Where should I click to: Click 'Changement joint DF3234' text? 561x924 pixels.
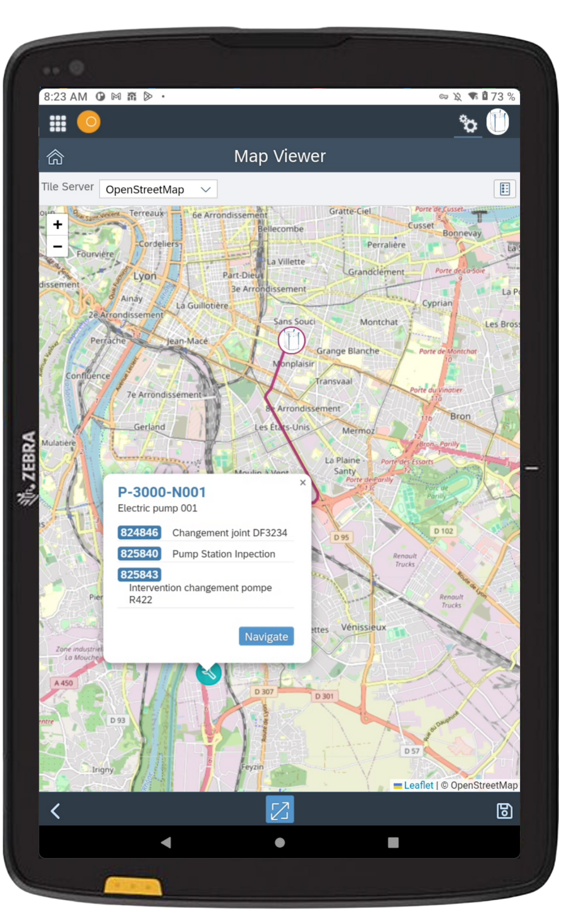[x=230, y=533]
